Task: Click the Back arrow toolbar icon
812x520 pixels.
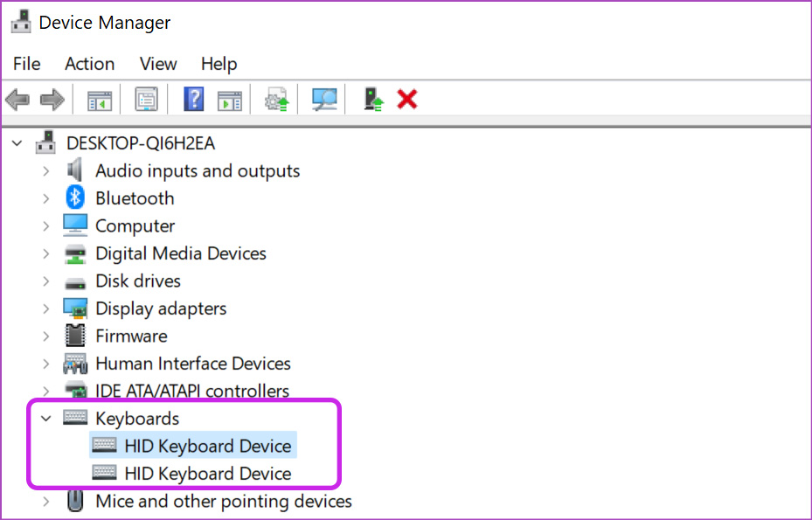Action: (17, 99)
